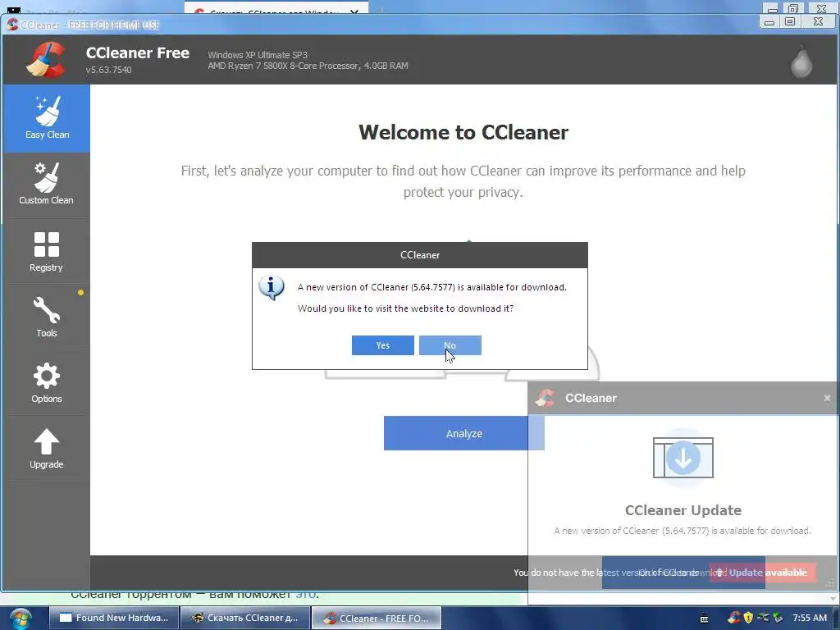Open the Tools section
840x630 pixels.
(x=47, y=317)
